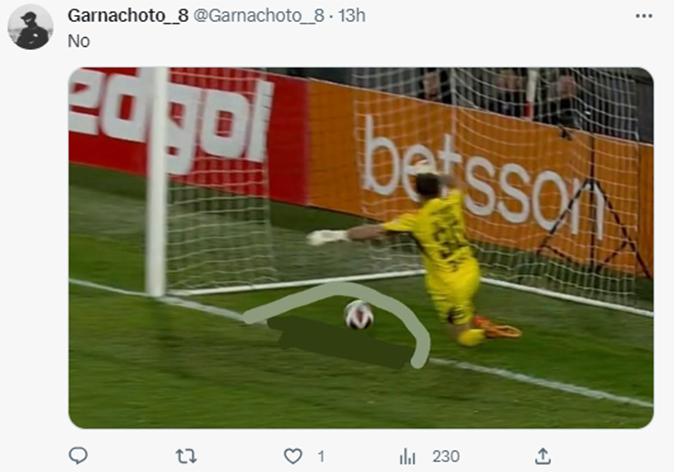Screen dimensions: 674x472
Task: Open the Garnachoto__8 profile avatar
Action: 31,27
